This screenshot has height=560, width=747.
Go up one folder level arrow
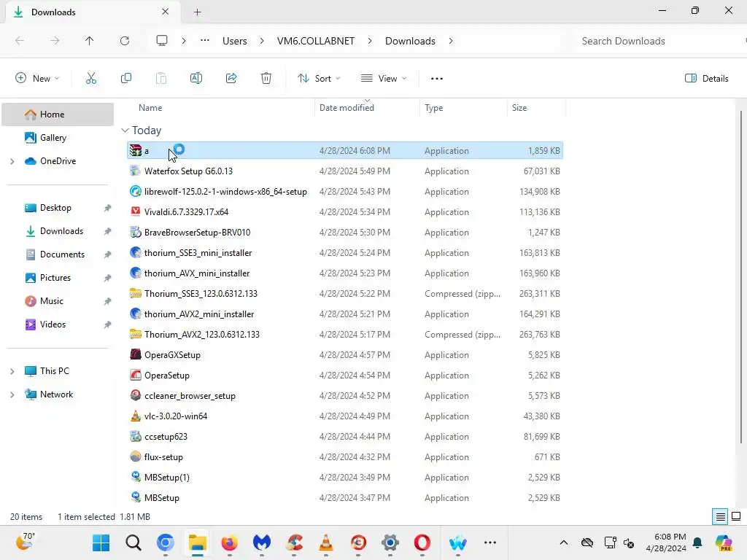[x=90, y=41]
